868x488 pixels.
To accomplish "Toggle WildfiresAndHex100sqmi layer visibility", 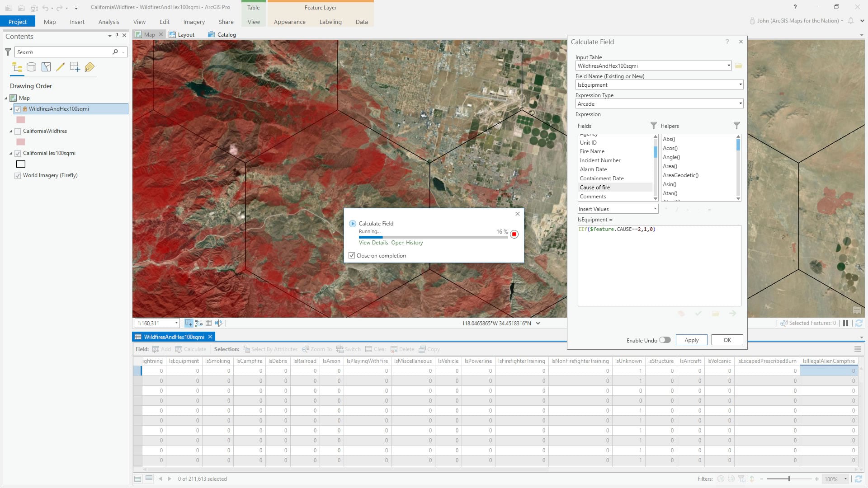I will click(18, 109).
